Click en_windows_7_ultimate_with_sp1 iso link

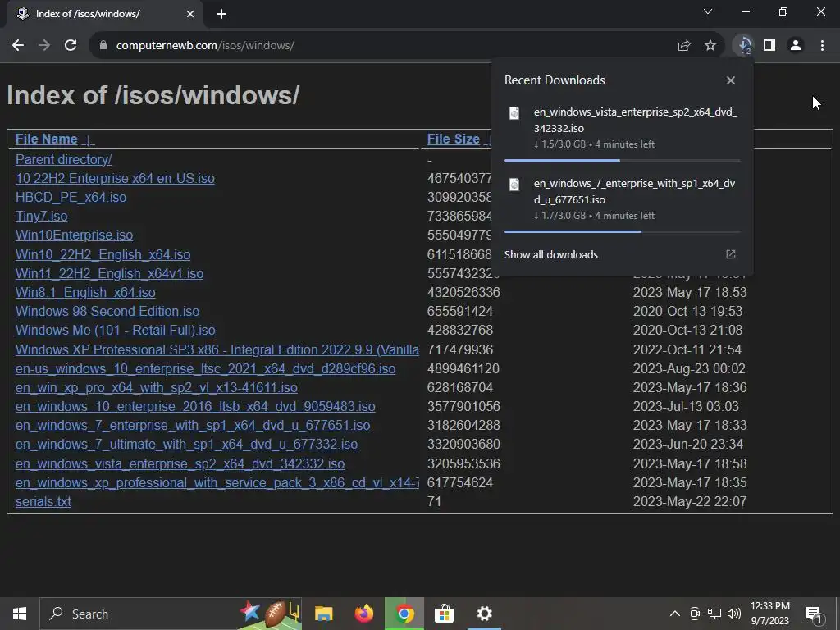click(186, 444)
